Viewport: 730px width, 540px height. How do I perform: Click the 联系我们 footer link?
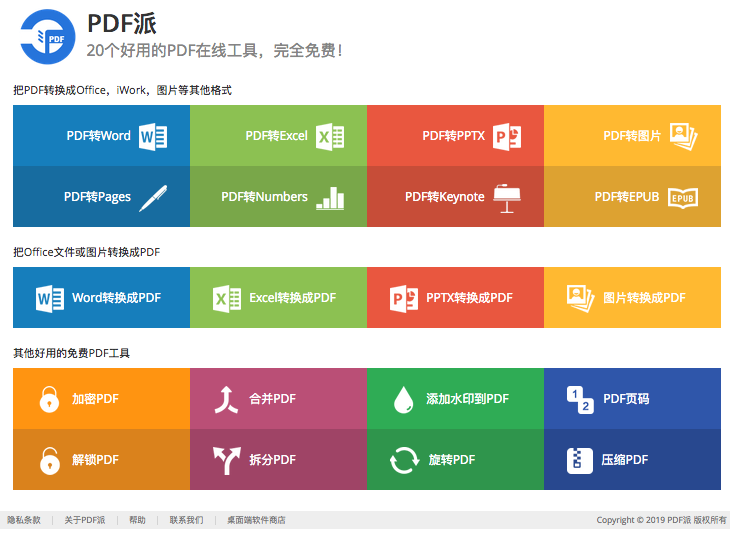(186, 520)
